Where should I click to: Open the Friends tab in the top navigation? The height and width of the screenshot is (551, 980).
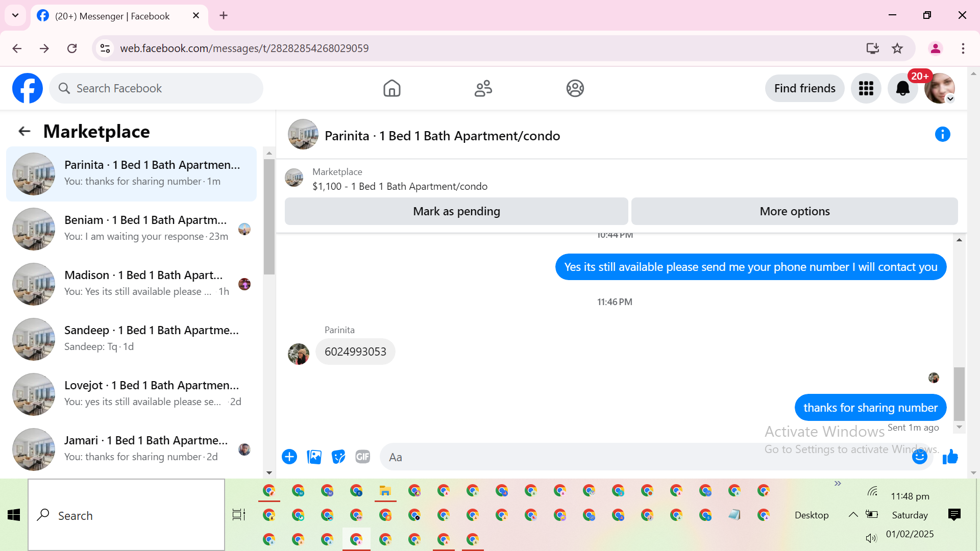(x=483, y=88)
